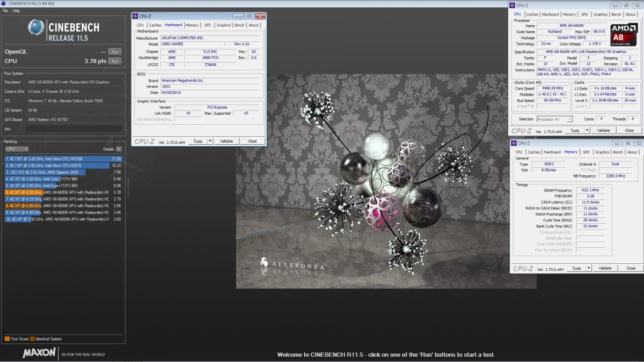This screenshot has width=644, height=362.
Task: Open the Graphics tab in the processor window
Action: (x=601, y=14)
